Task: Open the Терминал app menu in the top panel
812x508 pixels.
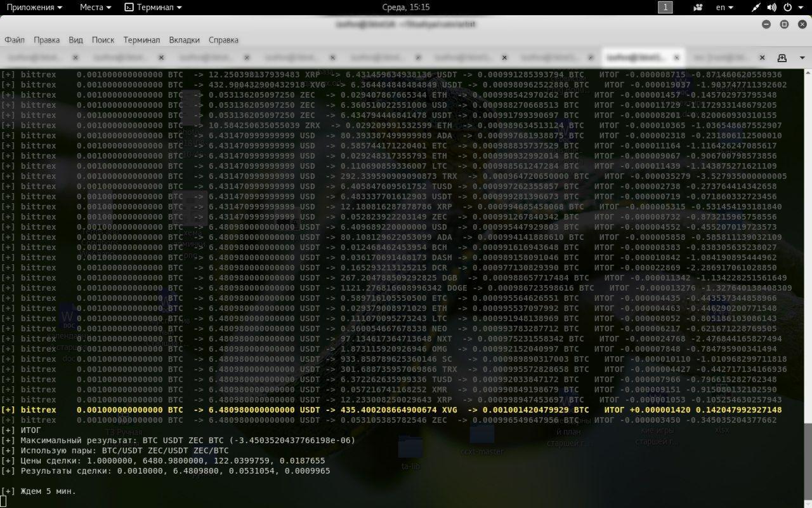Action: click(153, 7)
